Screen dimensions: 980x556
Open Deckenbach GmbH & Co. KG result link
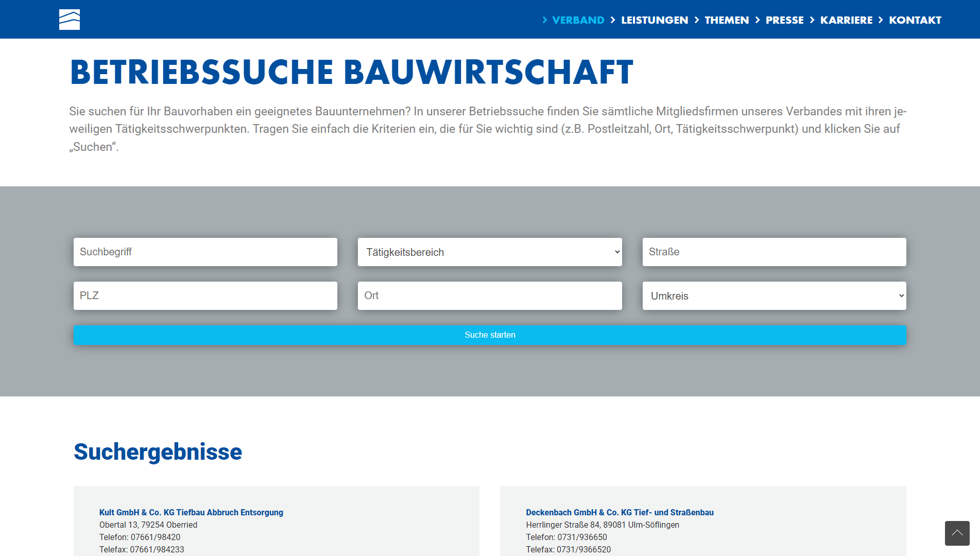620,512
